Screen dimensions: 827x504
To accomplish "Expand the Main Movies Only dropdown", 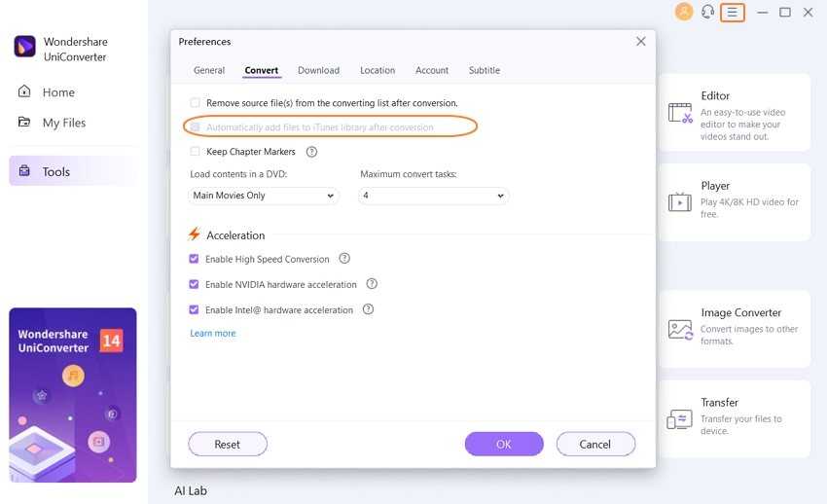I will [x=263, y=196].
